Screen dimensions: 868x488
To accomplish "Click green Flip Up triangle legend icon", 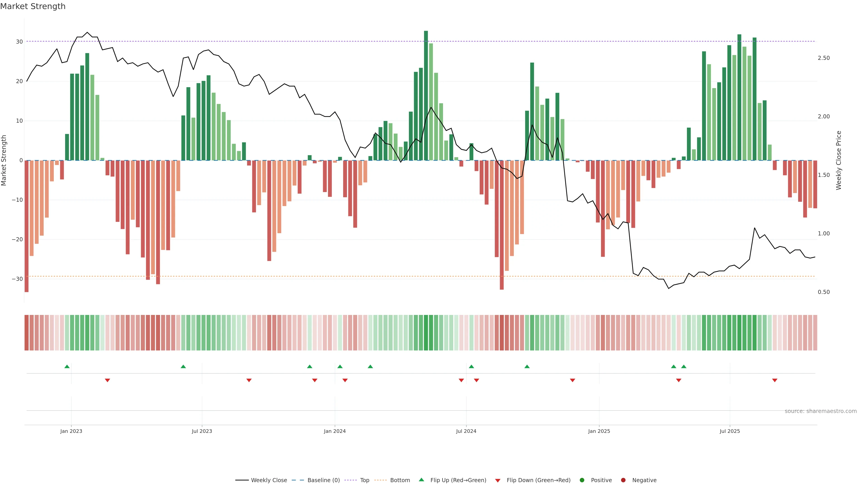I will 421,480.
